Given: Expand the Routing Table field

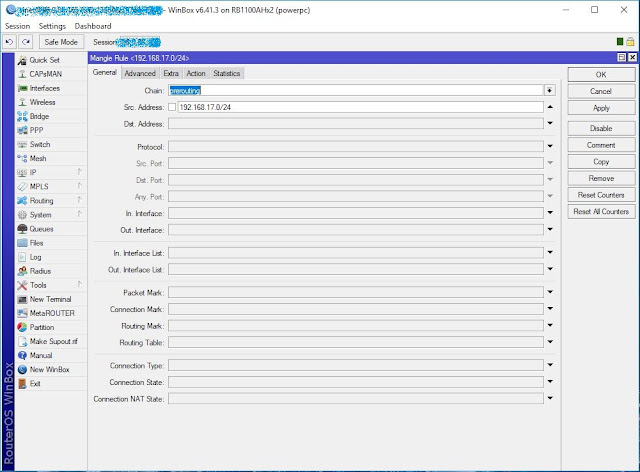Looking at the screenshot, I should click(550, 342).
